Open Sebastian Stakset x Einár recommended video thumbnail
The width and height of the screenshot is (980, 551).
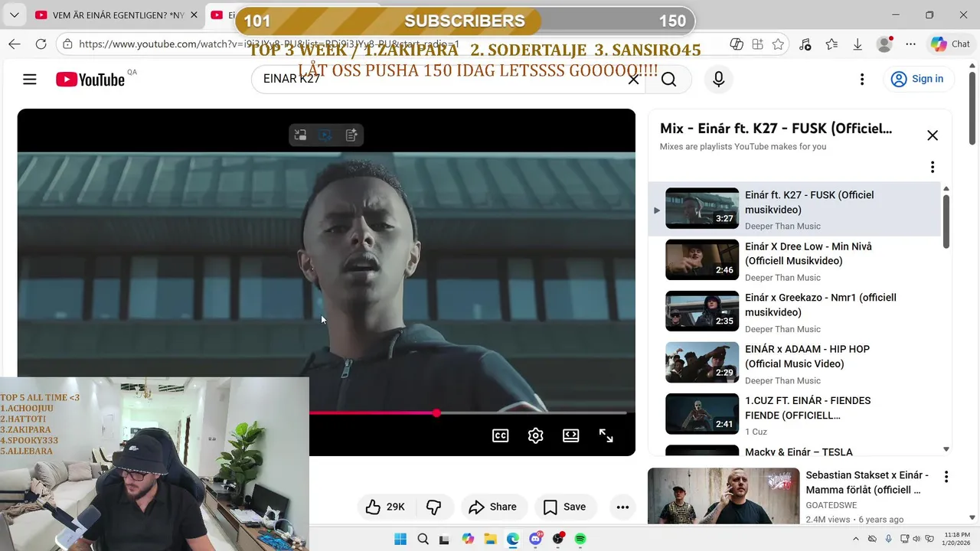pos(724,496)
